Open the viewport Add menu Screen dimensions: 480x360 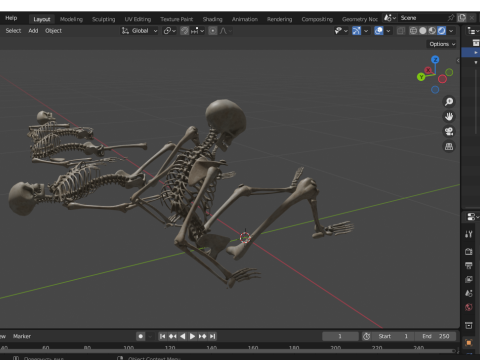(33, 31)
